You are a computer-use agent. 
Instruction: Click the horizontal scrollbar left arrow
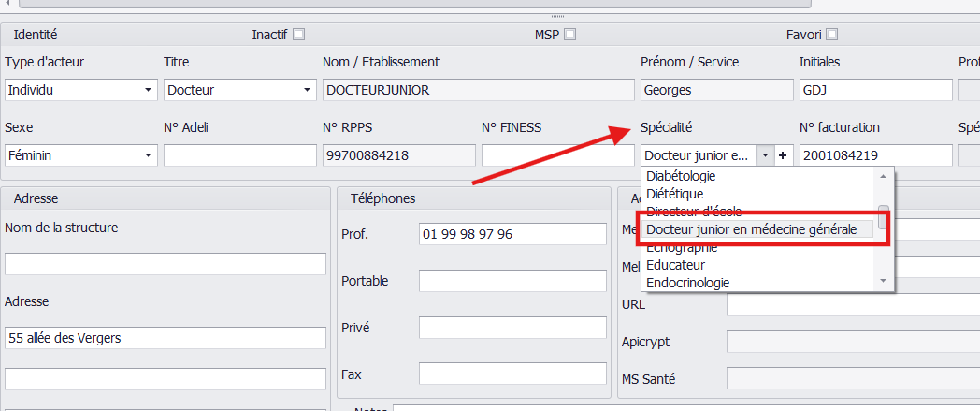point(7,3)
